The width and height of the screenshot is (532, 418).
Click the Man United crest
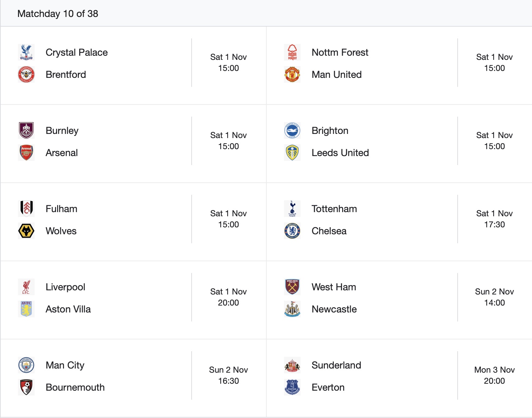click(292, 74)
